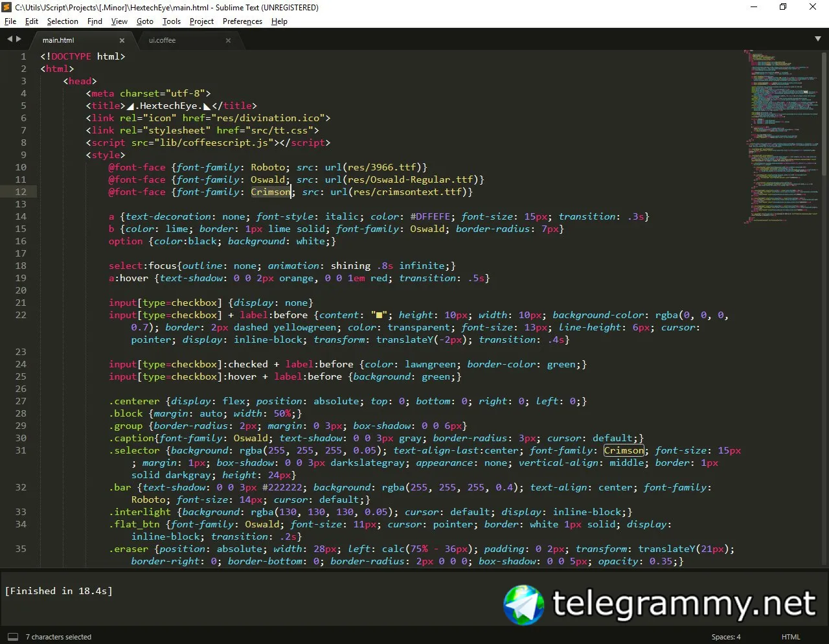This screenshot has height=644, width=829.
Task: Close the ui.coffee tab
Action: (228, 40)
